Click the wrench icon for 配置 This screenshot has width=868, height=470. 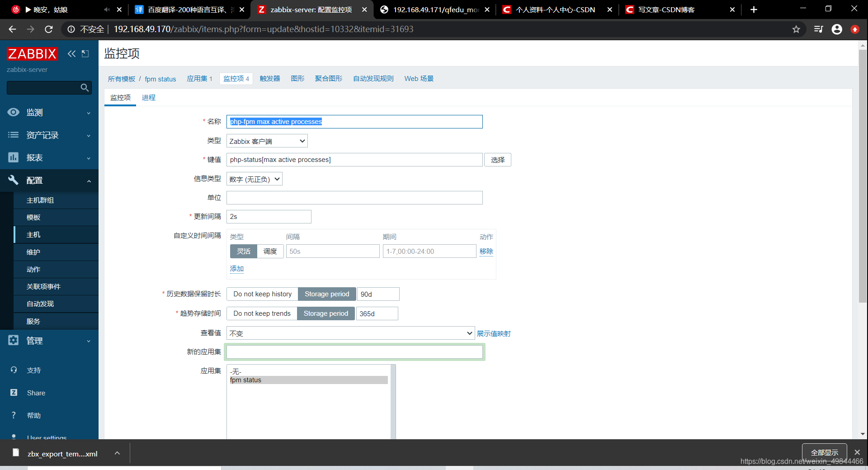pyautogui.click(x=14, y=180)
